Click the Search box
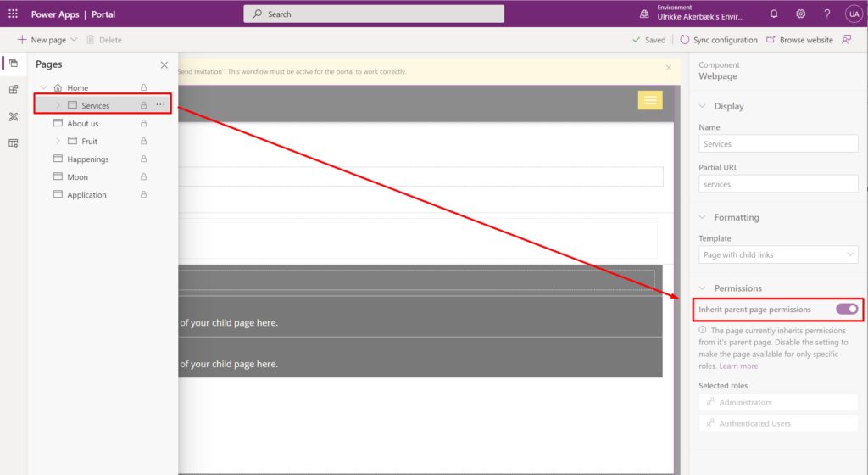The image size is (868, 475). [x=374, y=14]
